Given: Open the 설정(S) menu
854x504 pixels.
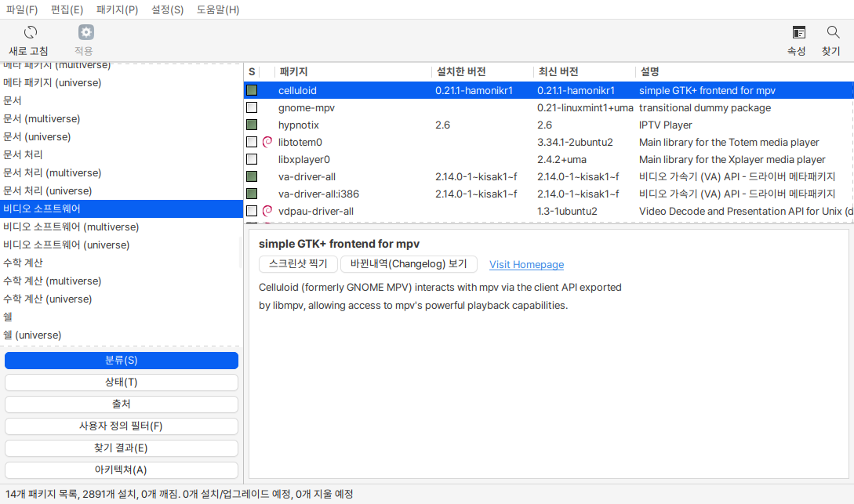Looking at the screenshot, I should (167, 9).
